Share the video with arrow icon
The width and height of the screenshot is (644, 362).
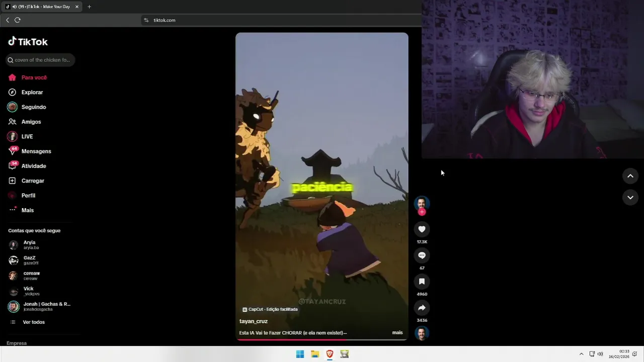(422, 308)
